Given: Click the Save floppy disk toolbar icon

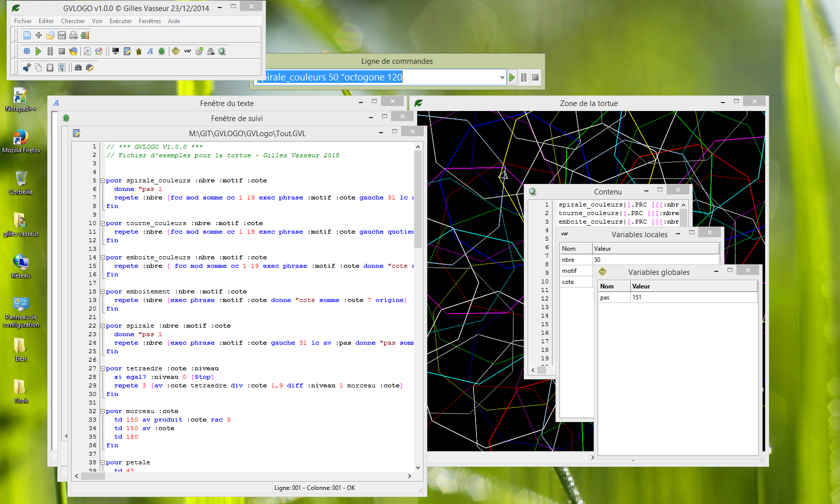Looking at the screenshot, I should [62, 35].
